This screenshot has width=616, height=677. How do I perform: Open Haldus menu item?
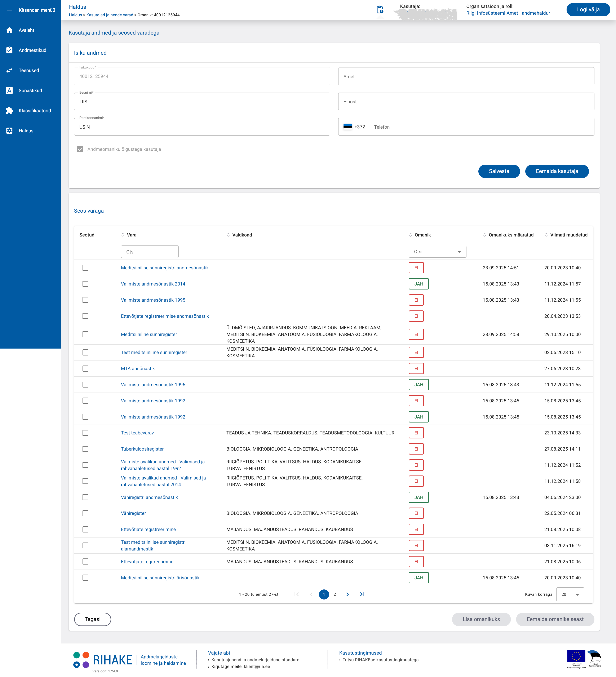tap(26, 131)
